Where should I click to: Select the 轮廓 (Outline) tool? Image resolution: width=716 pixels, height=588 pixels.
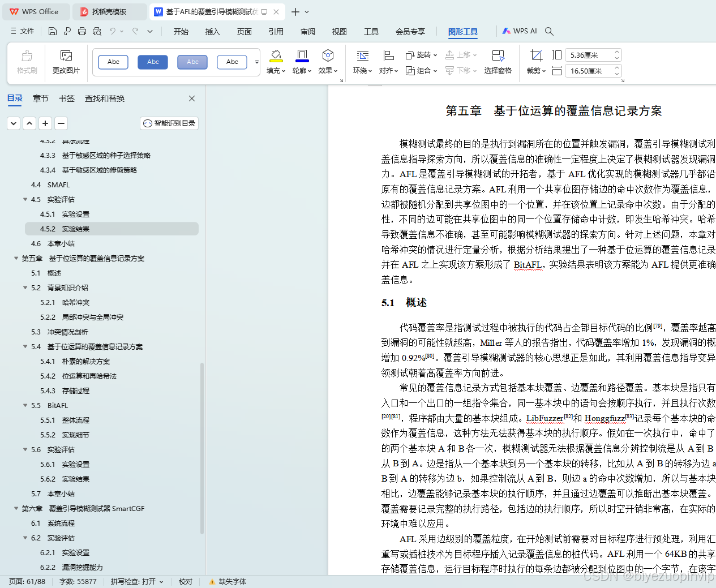coord(302,62)
